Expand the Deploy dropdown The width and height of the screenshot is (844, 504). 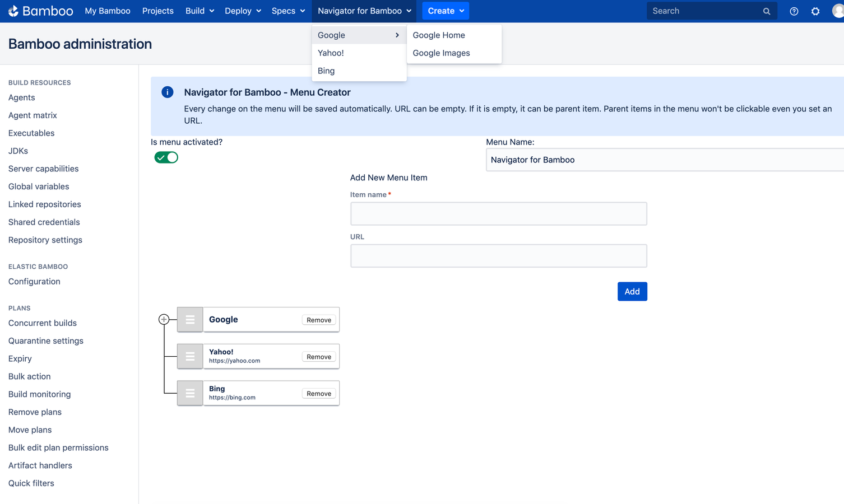tap(243, 11)
